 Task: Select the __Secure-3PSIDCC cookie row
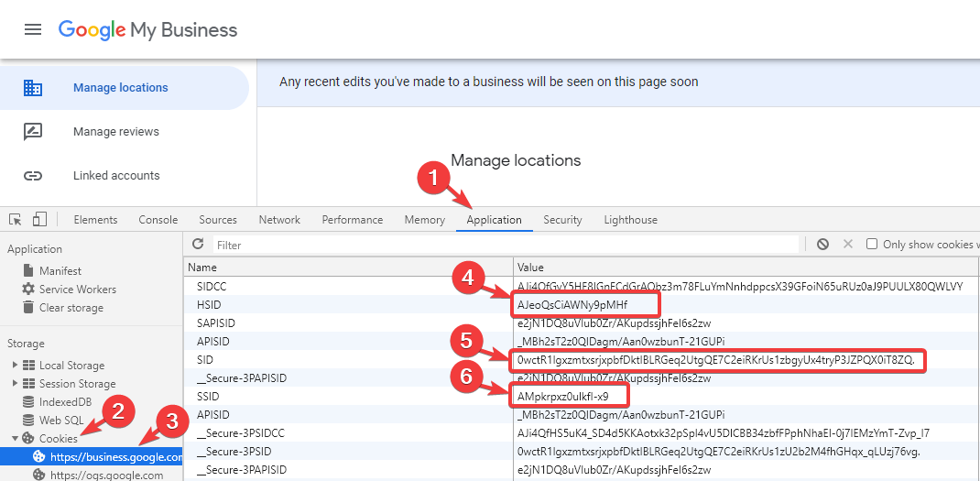pos(582,432)
